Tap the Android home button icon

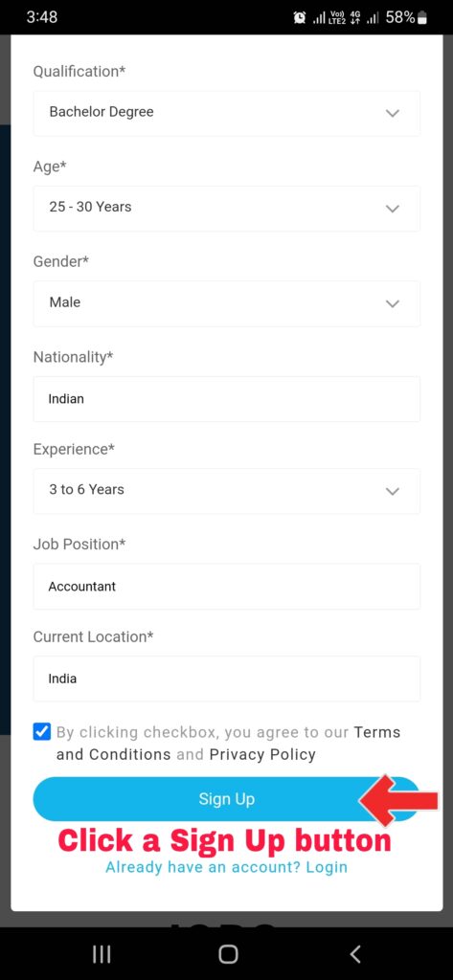pyautogui.click(x=228, y=954)
